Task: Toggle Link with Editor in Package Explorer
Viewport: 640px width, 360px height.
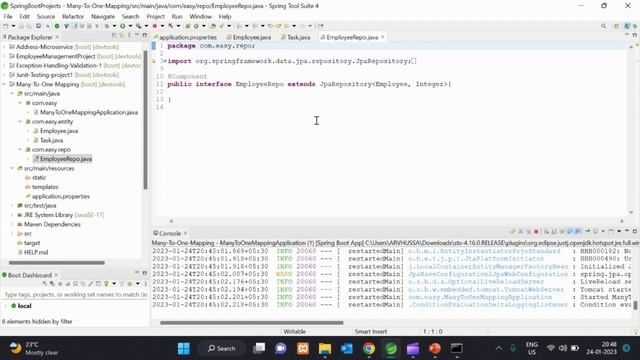Action: point(121,36)
